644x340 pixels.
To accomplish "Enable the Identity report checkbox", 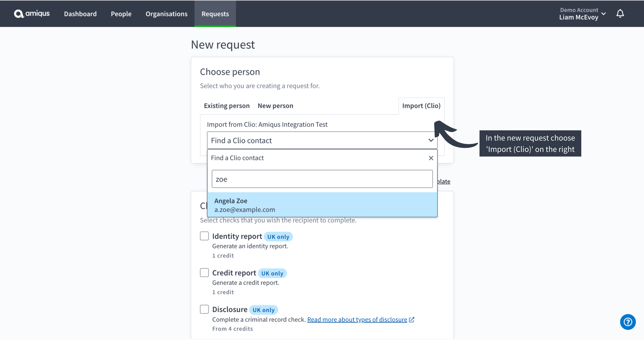I will click(x=204, y=236).
